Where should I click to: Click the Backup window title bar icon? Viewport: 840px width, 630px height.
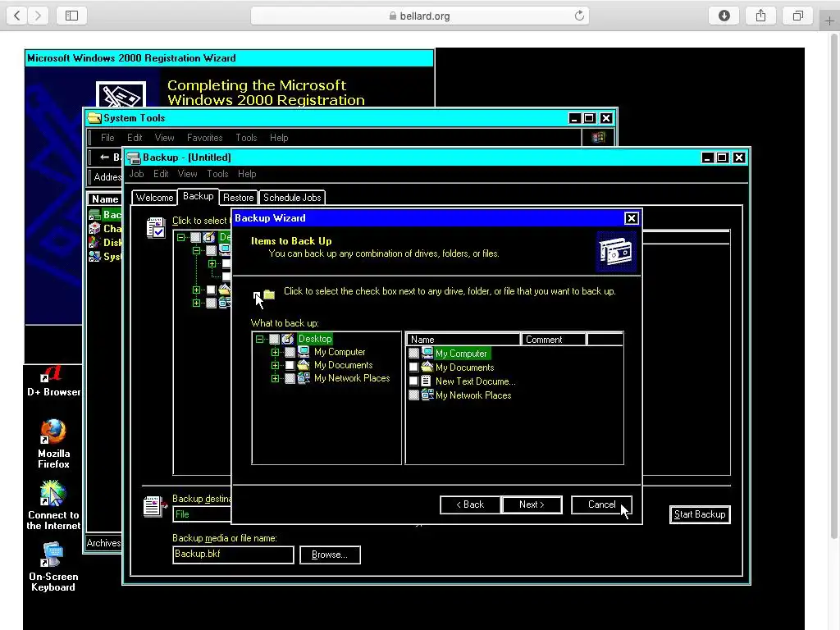click(134, 157)
